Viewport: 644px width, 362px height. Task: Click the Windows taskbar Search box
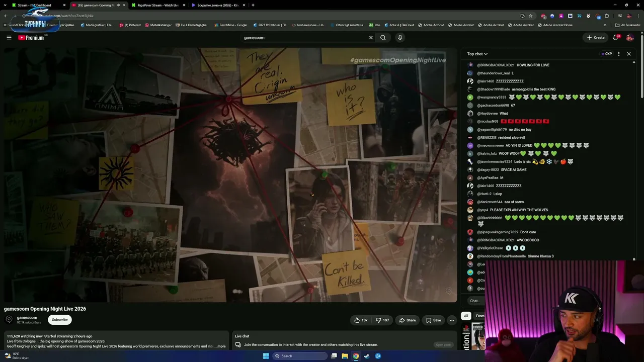(x=300, y=356)
